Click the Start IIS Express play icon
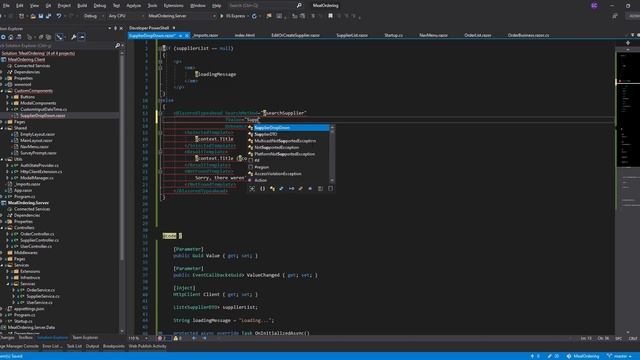Screen dimensions: 640x360 pyautogui.click(x=222, y=16)
